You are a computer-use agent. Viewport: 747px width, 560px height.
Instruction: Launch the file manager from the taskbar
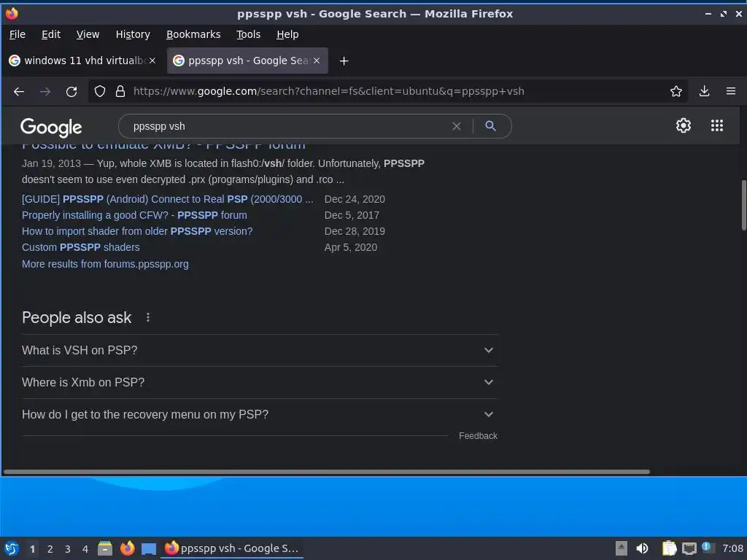pyautogui.click(x=105, y=548)
